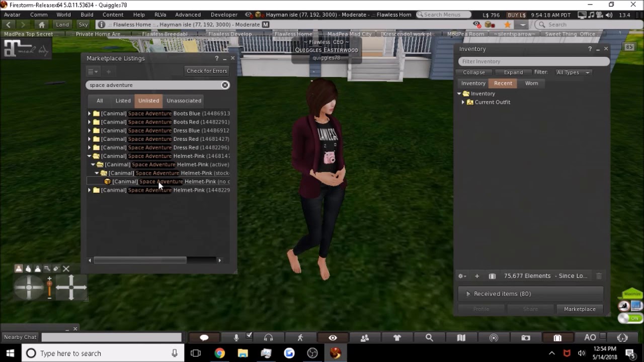Open File Explorer from taskbar
The image size is (644, 362).
point(243,353)
